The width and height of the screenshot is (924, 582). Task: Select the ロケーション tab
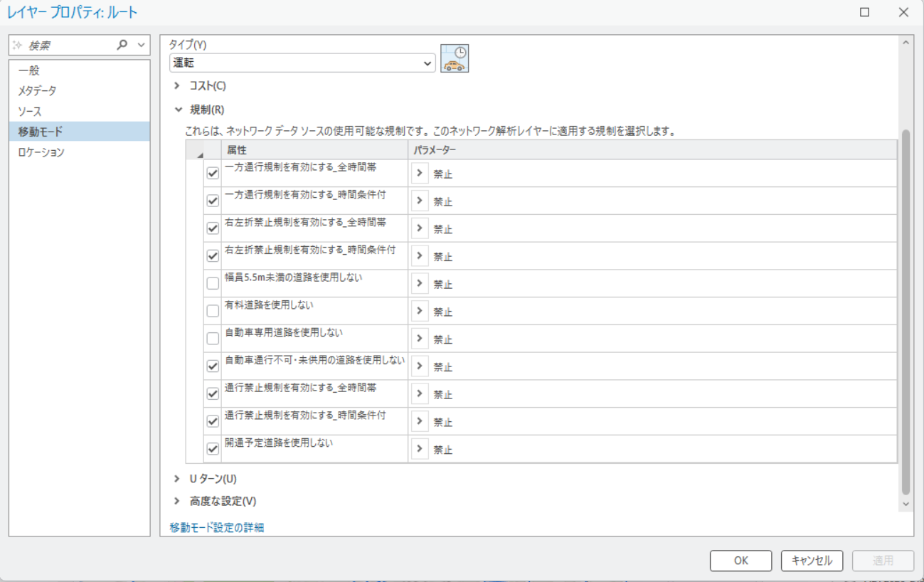tap(41, 152)
